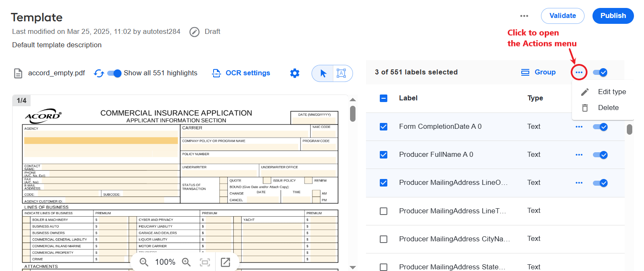This screenshot has height=271, width=644.
Task: Open more options for Producer FullName A 0
Action: point(579,155)
